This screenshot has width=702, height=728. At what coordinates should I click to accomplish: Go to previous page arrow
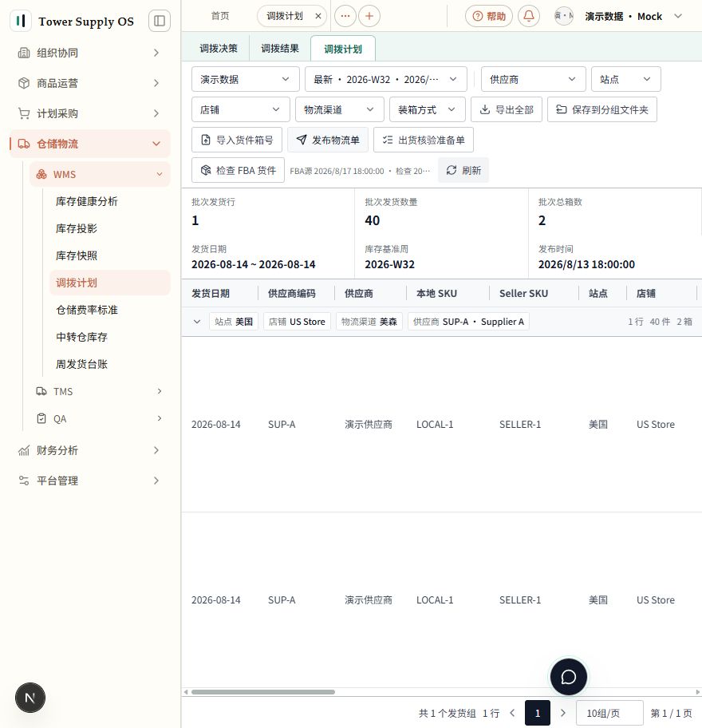coord(512,713)
